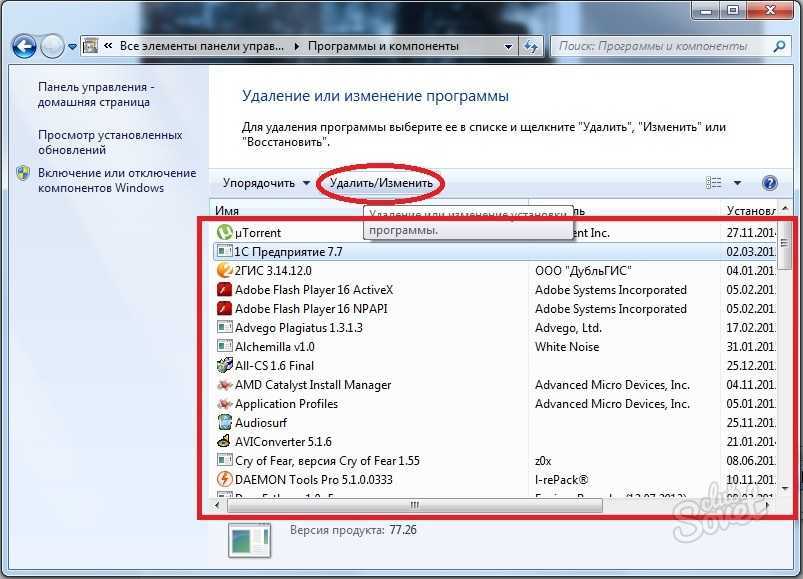Click the Forward navigation arrow button
803x579 pixels.
click(x=52, y=47)
